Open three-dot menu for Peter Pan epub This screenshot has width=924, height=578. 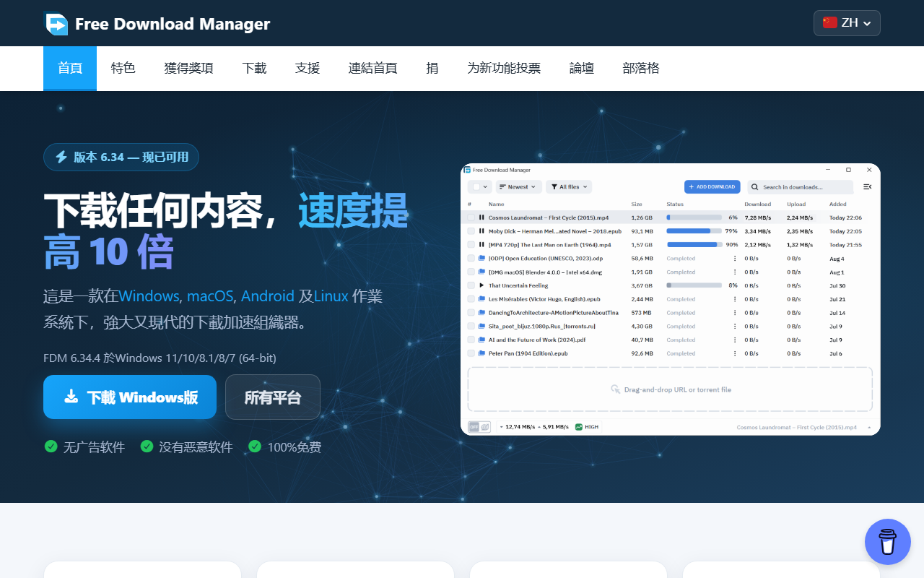point(736,353)
